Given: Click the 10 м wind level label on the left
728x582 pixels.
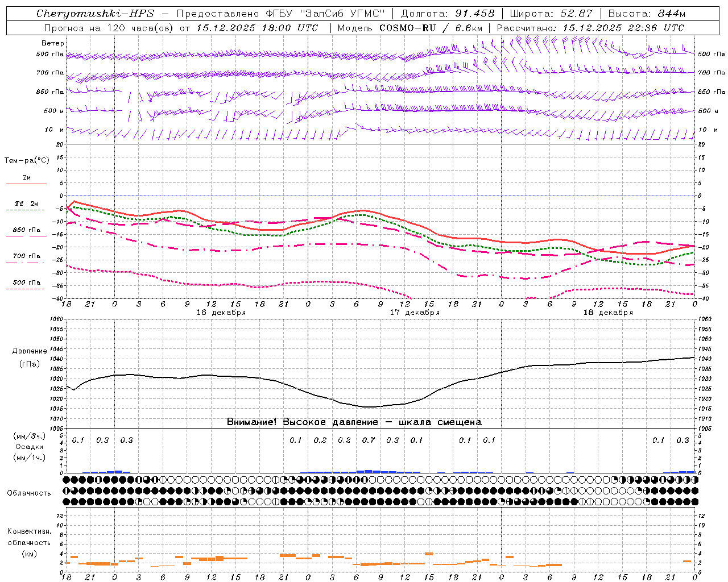Looking at the screenshot, I should pyautogui.click(x=54, y=130).
